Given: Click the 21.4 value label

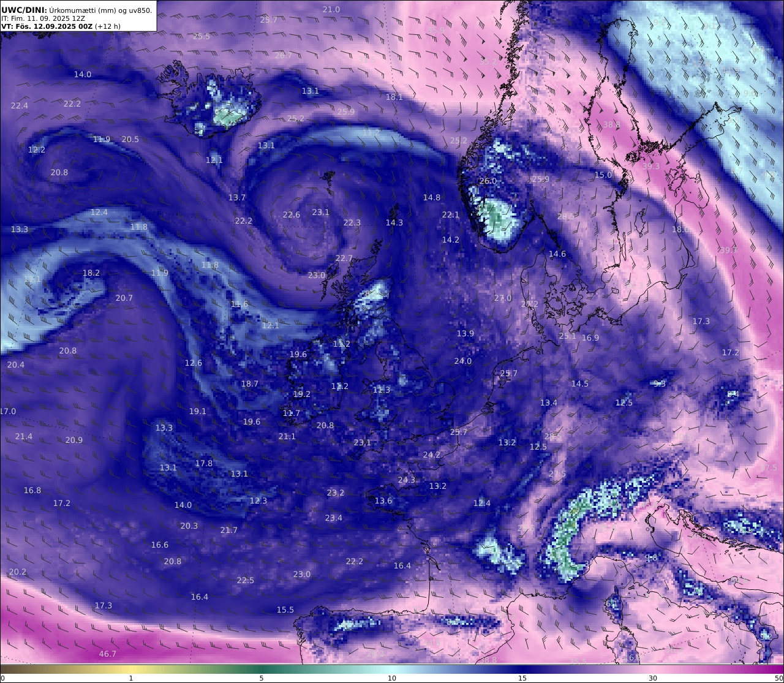Looking at the screenshot, I should point(24,436).
